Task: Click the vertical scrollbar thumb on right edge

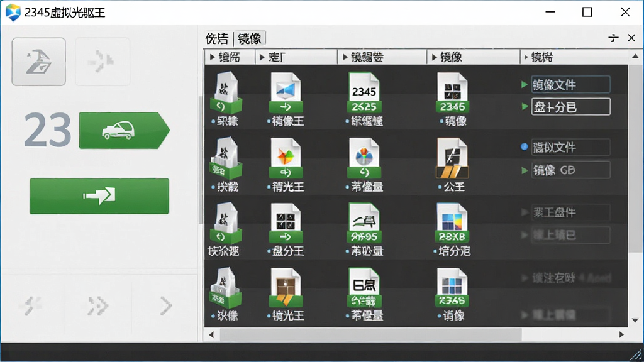Action: [635, 158]
